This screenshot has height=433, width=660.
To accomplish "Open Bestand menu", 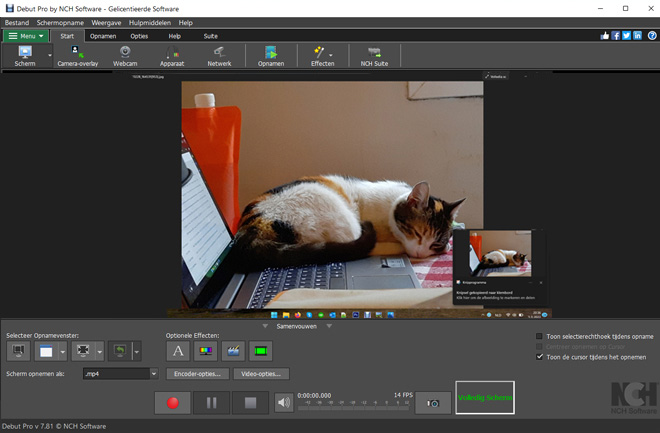I will point(17,23).
